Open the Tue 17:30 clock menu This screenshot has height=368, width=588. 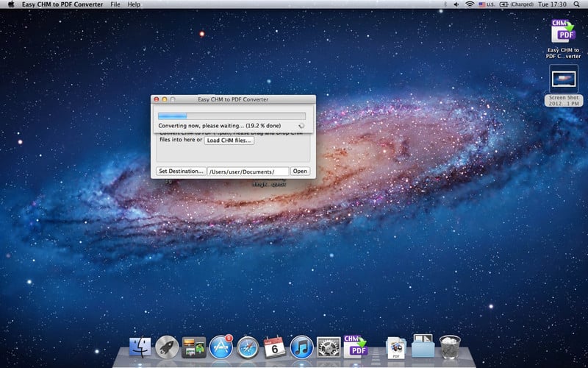coord(553,4)
